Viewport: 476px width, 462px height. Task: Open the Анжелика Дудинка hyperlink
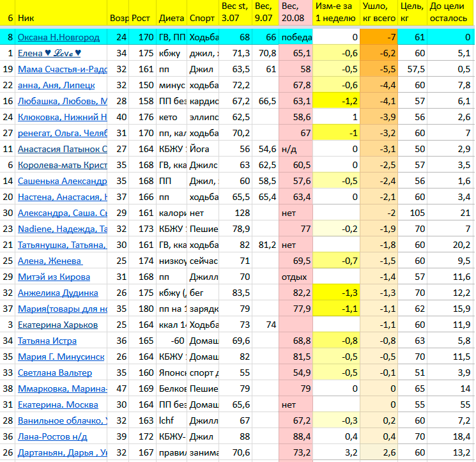coord(58,293)
